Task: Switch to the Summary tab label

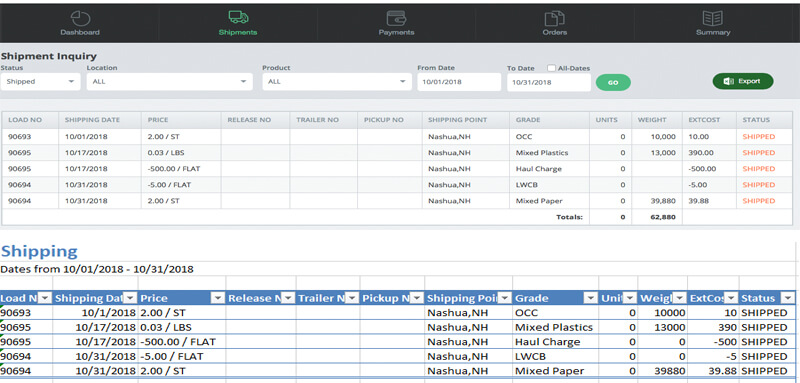Action: click(713, 32)
